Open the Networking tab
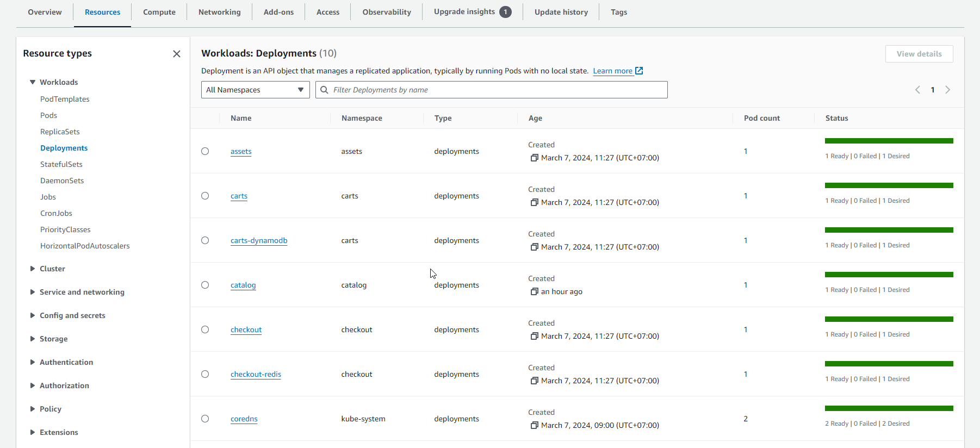Screen dimensions: 980x448 220,12
